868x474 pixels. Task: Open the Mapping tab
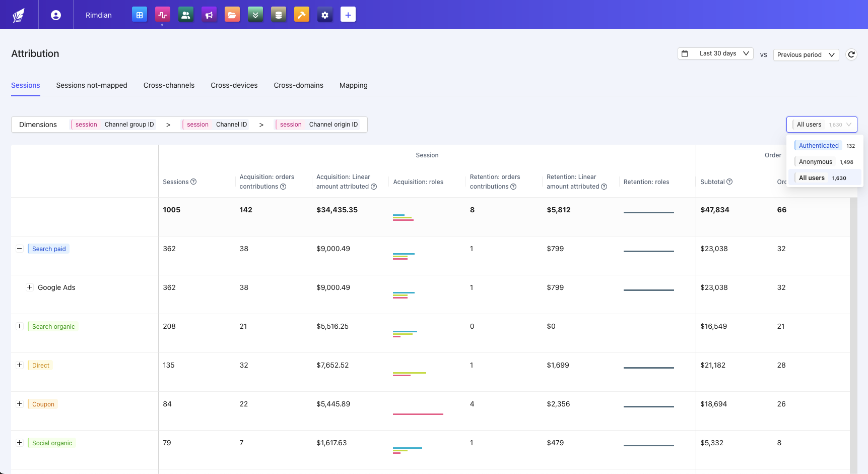click(x=353, y=85)
